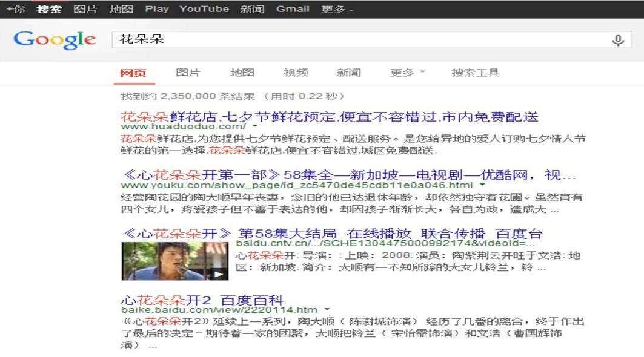Switch to the 地图 results tab
The height and width of the screenshot is (357, 644).
(242, 73)
